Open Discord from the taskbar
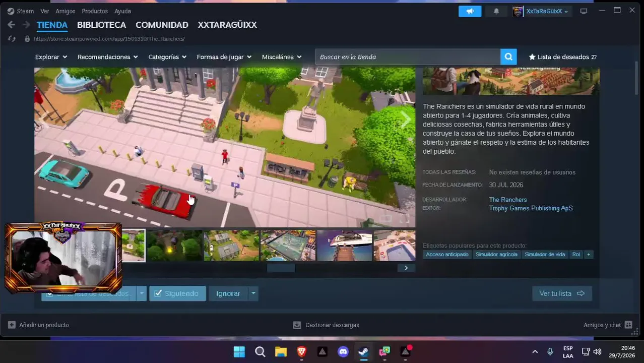Image resolution: width=644 pixels, height=363 pixels. point(343,351)
